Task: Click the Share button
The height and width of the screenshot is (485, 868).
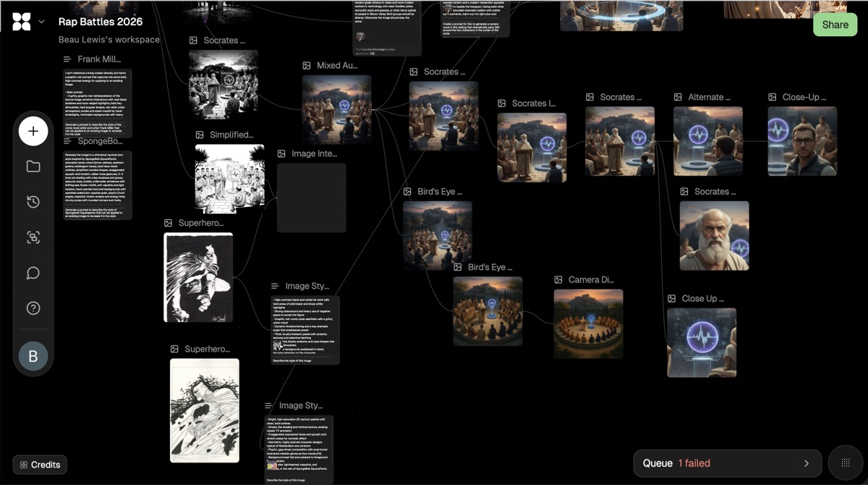Action: [835, 25]
